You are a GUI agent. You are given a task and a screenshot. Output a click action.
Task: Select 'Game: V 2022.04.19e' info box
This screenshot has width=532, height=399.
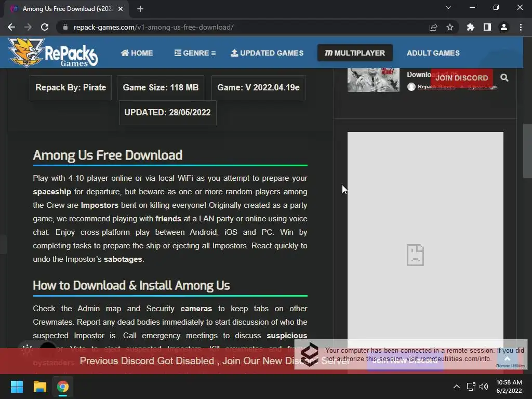(258, 87)
